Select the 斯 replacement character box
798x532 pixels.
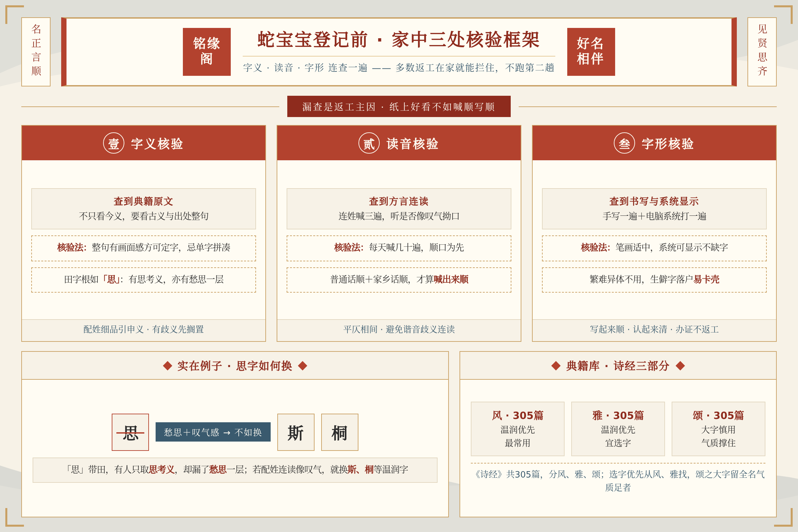(x=296, y=432)
